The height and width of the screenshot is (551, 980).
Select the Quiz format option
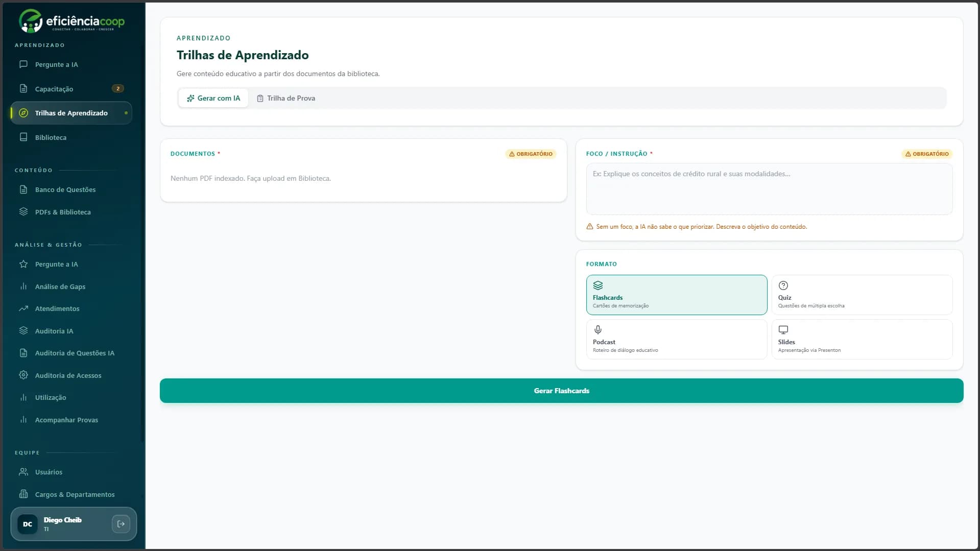[862, 295]
